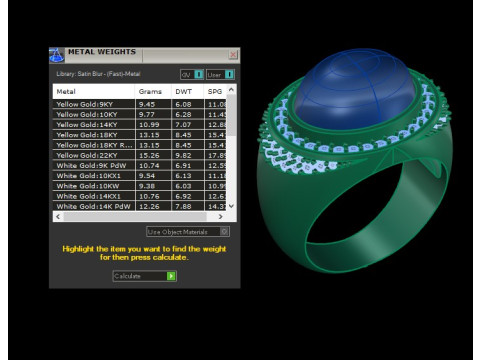Click the 6.03 DWT cell
This screenshot has width=480, height=360.
point(188,186)
